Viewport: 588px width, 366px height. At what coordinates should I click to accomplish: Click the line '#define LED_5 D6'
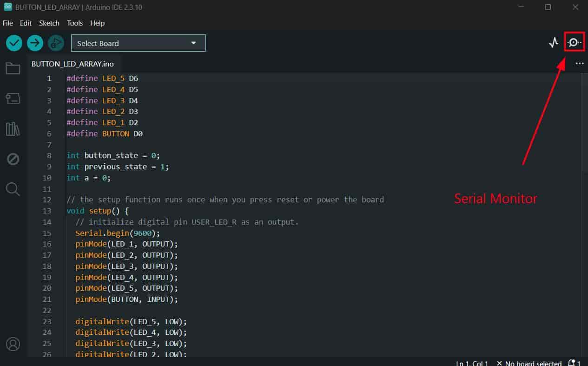point(102,78)
